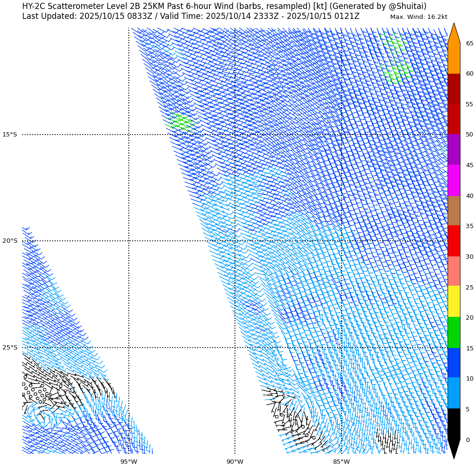Click the Max. Wind 16.2kt text
Viewport: 476px width, 467px height.
pyautogui.click(x=418, y=17)
